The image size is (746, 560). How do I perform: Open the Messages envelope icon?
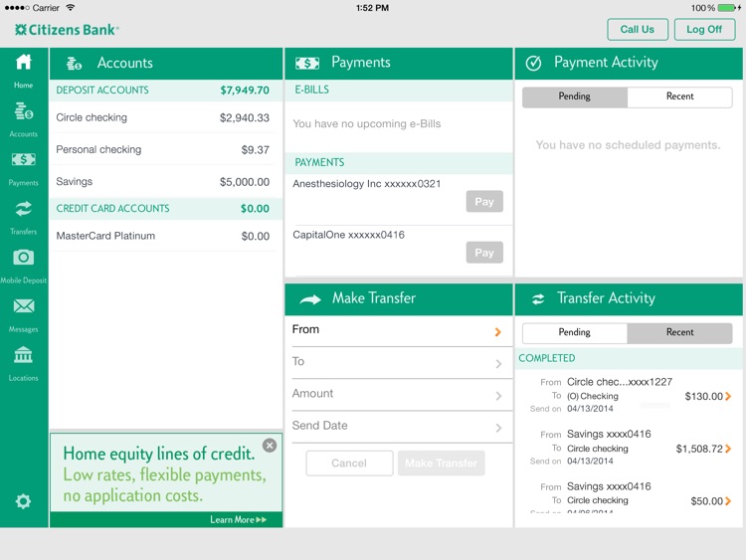pos(23,306)
